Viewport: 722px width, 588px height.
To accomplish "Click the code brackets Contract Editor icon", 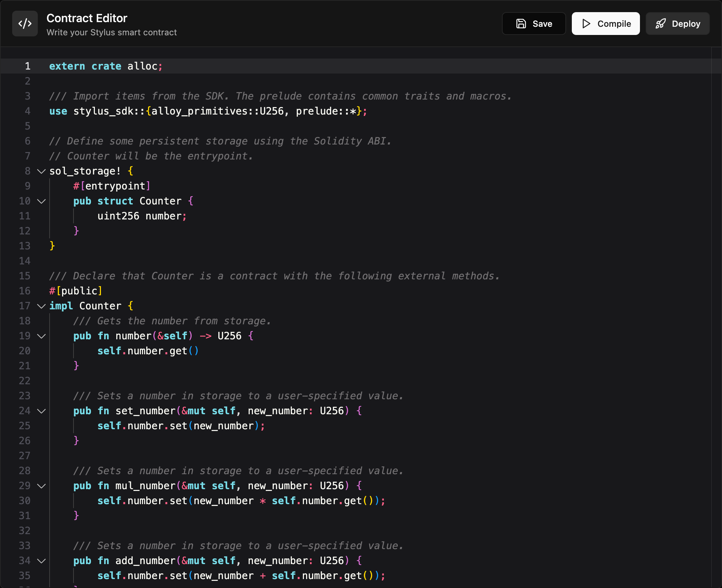I will pyautogui.click(x=25, y=24).
